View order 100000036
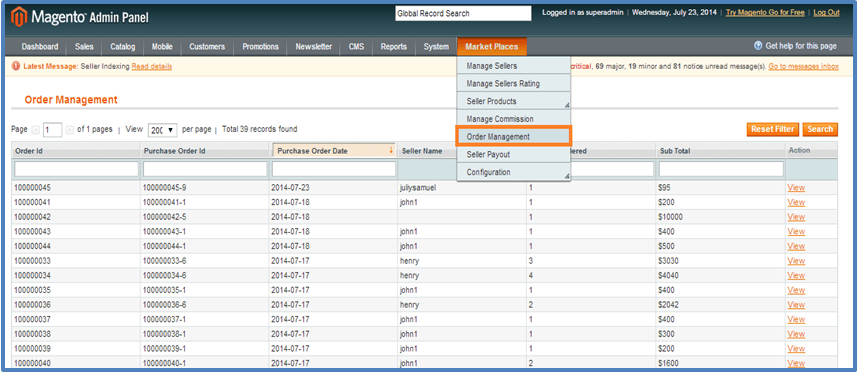 [796, 304]
